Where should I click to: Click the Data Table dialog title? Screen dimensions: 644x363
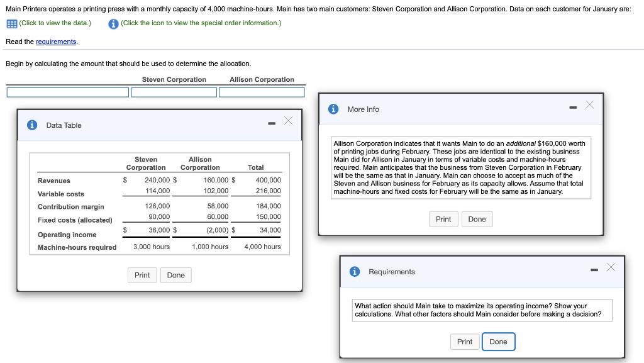click(x=64, y=125)
